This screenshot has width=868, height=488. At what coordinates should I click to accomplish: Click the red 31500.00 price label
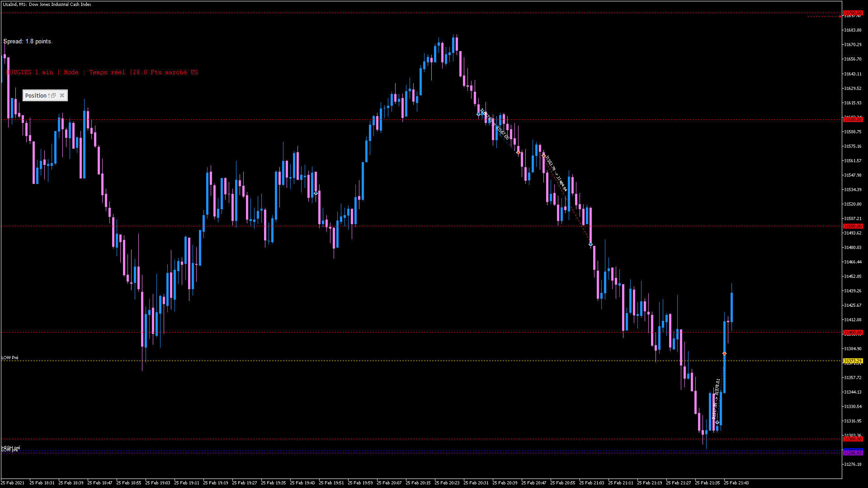tap(853, 226)
